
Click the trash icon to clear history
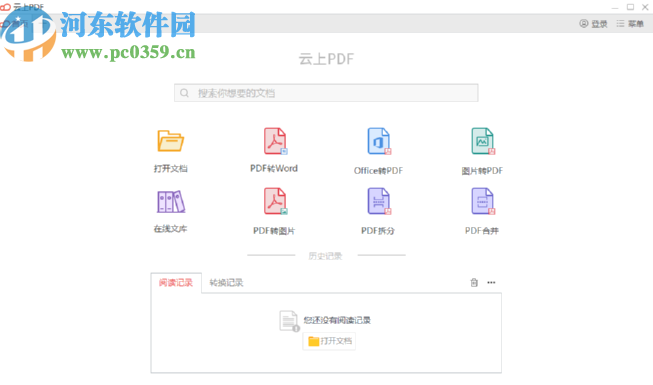click(x=474, y=282)
